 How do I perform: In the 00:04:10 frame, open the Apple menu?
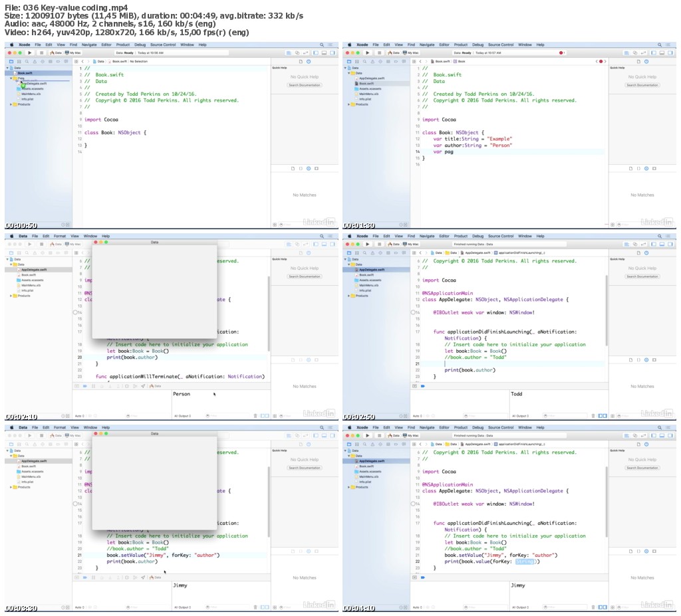pos(350,427)
